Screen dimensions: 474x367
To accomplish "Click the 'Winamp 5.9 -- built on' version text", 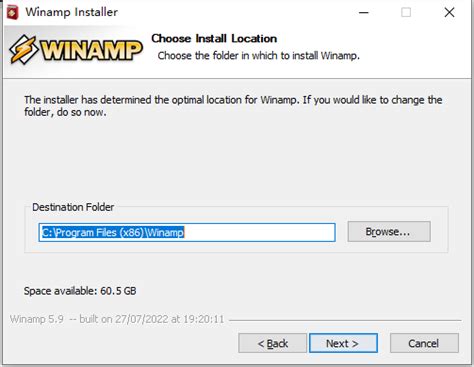I will (117, 319).
